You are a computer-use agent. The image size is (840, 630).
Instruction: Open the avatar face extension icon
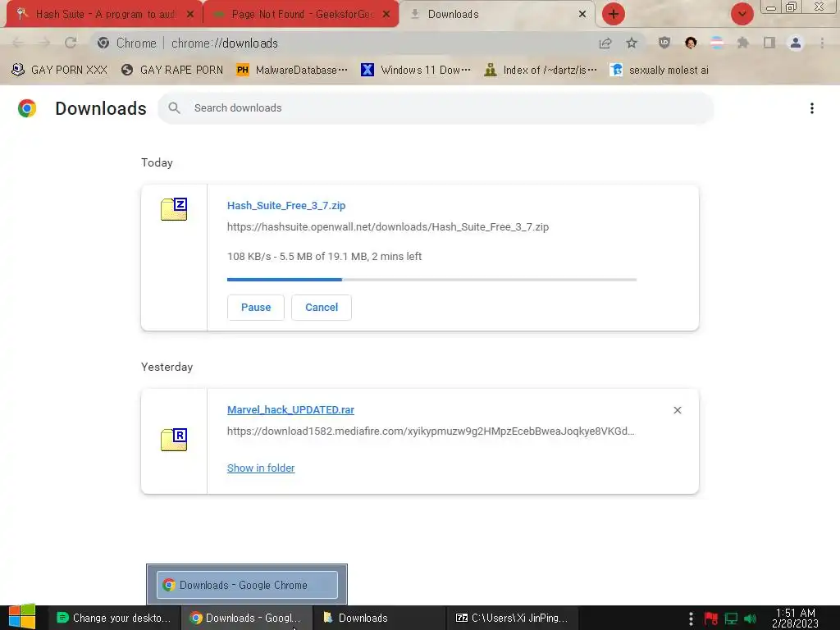691,43
